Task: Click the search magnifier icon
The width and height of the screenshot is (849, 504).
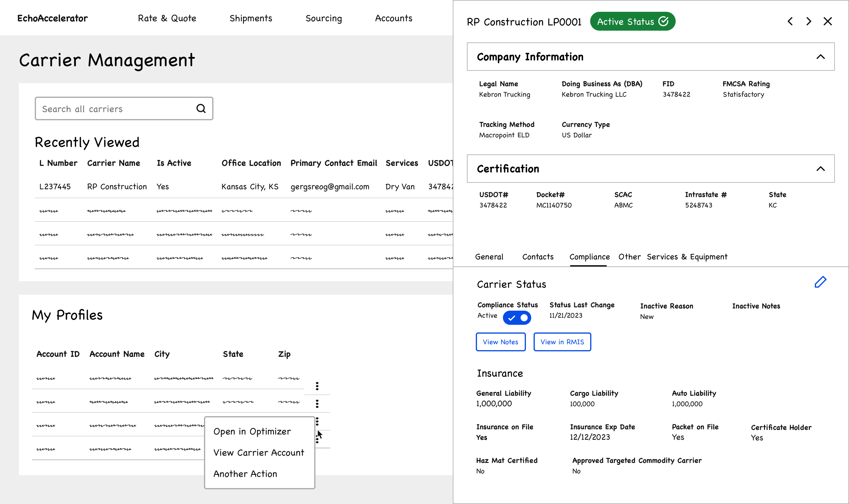Action: [x=201, y=109]
